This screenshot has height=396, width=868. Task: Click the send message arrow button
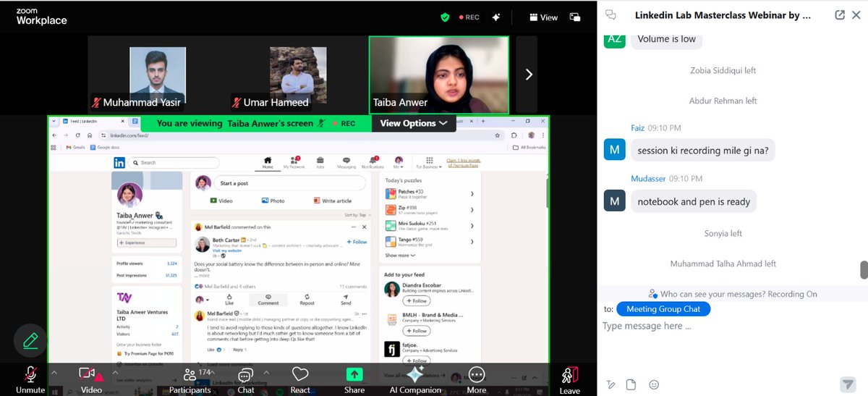pyautogui.click(x=848, y=384)
